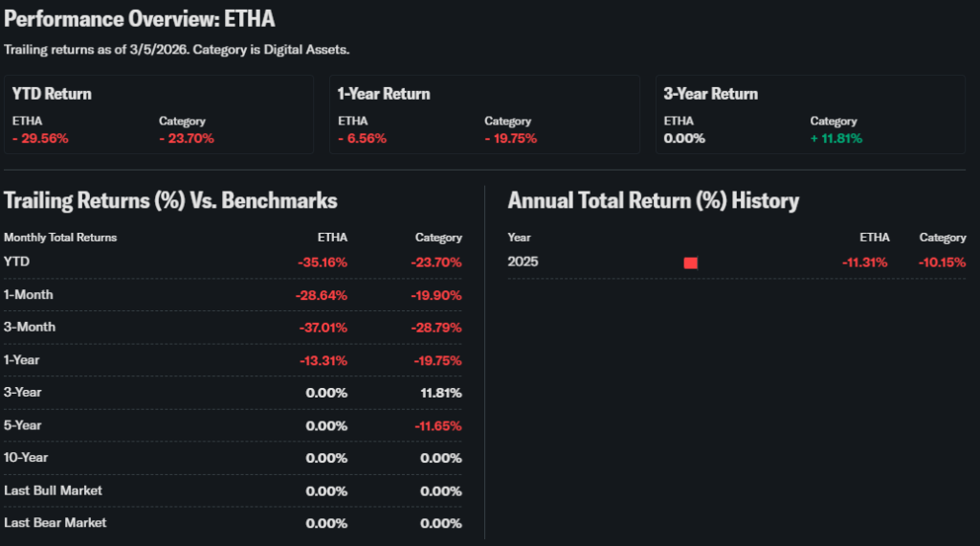Click the red 2025 return bar

[x=690, y=262]
